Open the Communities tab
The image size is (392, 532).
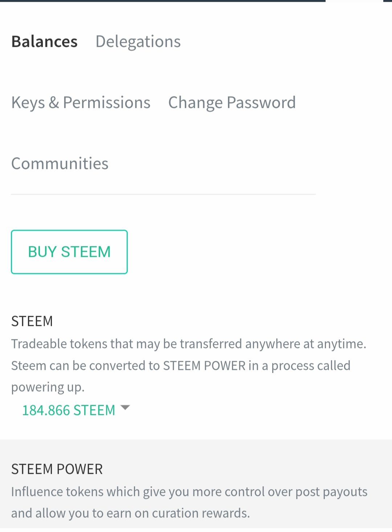point(60,164)
